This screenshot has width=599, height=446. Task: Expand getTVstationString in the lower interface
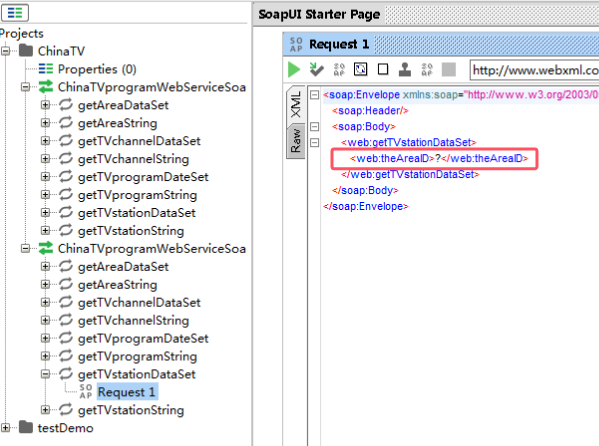(45, 410)
